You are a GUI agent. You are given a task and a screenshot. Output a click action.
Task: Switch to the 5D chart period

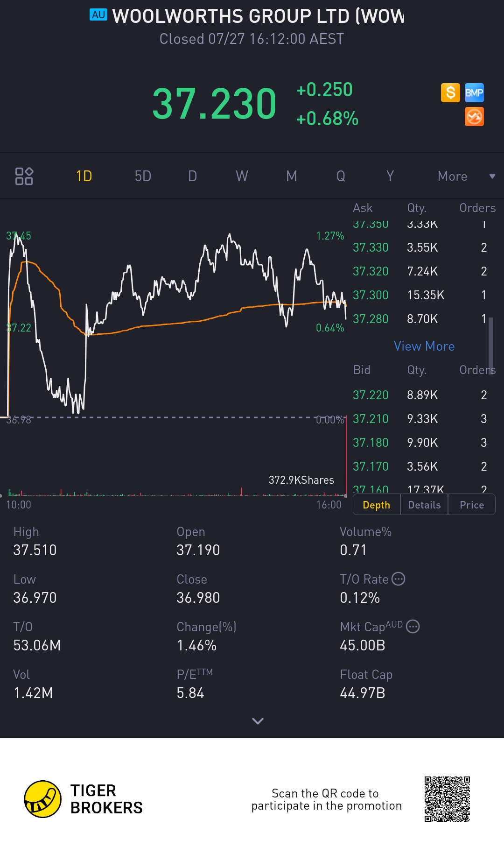click(x=143, y=176)
